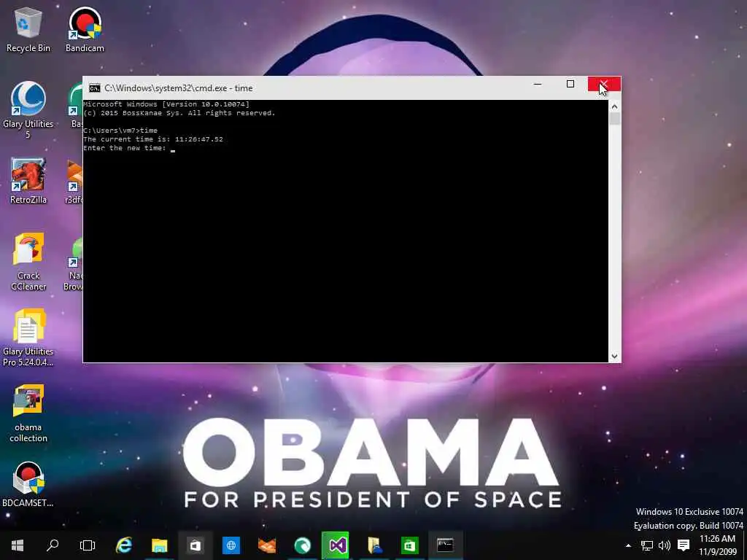Launch the RetroZilla browser shortcut

28,182
